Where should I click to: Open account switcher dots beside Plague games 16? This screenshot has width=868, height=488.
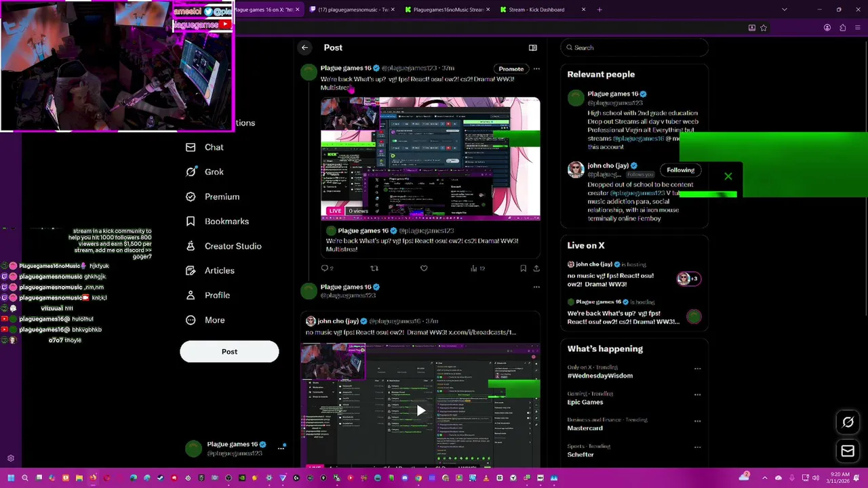tap(281, 448)
